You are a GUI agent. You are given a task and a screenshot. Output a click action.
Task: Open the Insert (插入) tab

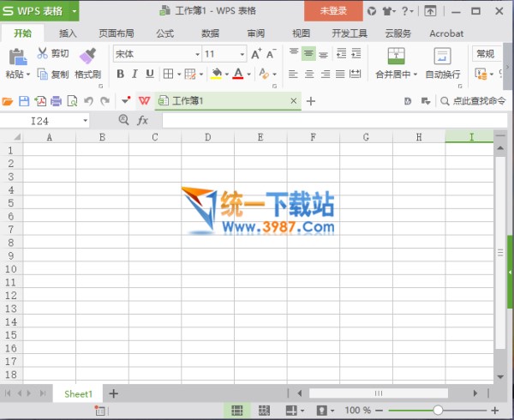tap(68, 33)
